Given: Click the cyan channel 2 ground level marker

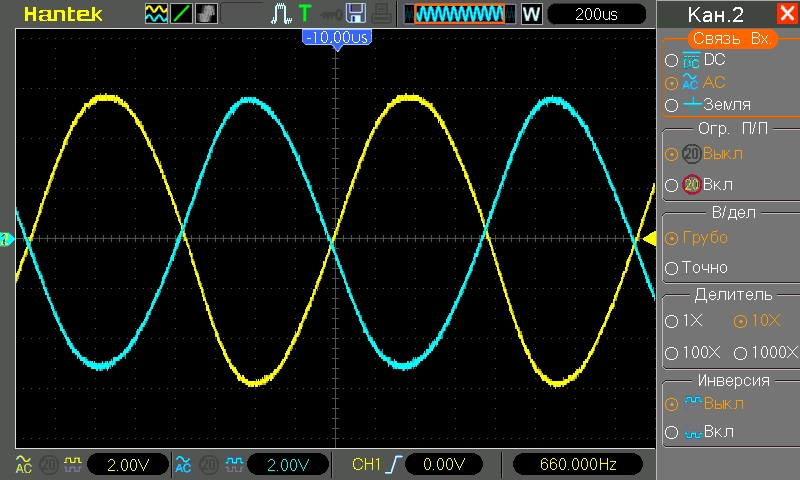Looking at the screenshot, I should 6,239.
